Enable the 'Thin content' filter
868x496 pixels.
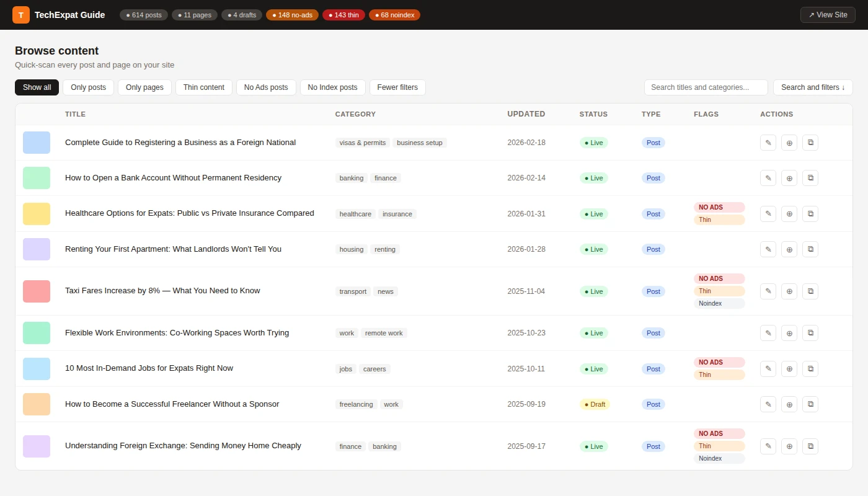[x=204, y=87]
